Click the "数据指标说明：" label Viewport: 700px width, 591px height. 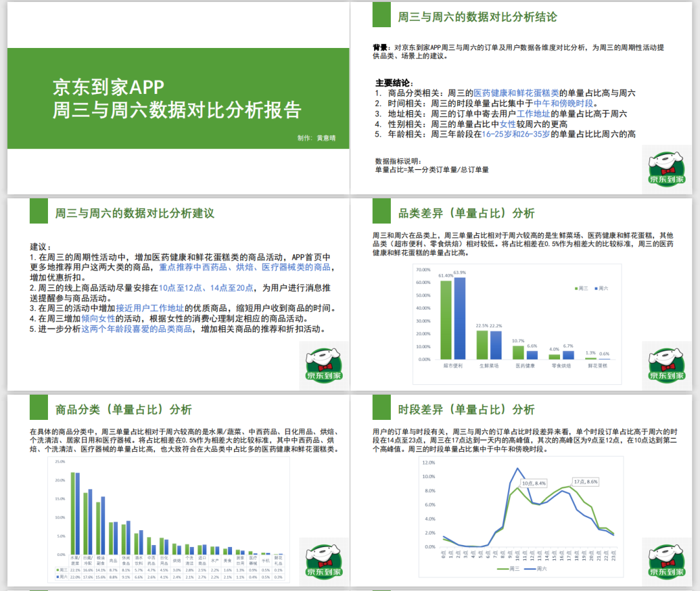pos(398,161)
